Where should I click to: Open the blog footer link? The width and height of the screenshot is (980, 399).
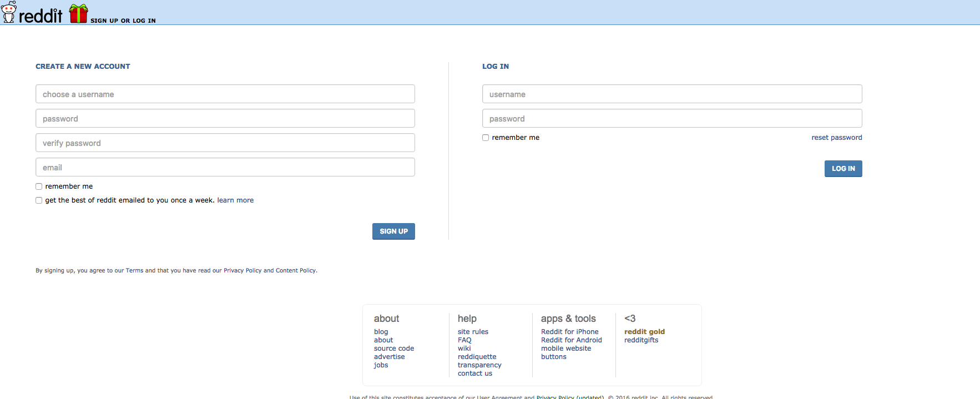coord(381,332)
